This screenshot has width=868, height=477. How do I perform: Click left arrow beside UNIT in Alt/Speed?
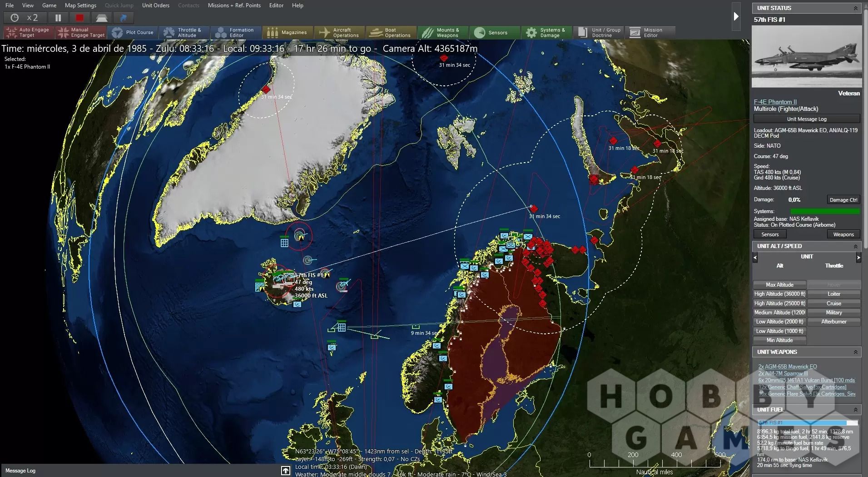point(755,257)
